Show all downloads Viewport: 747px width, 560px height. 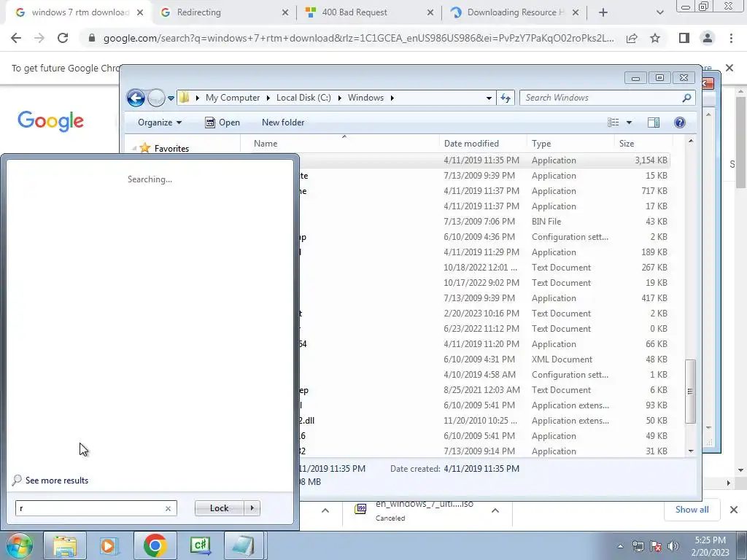click(x=692, y=509)
